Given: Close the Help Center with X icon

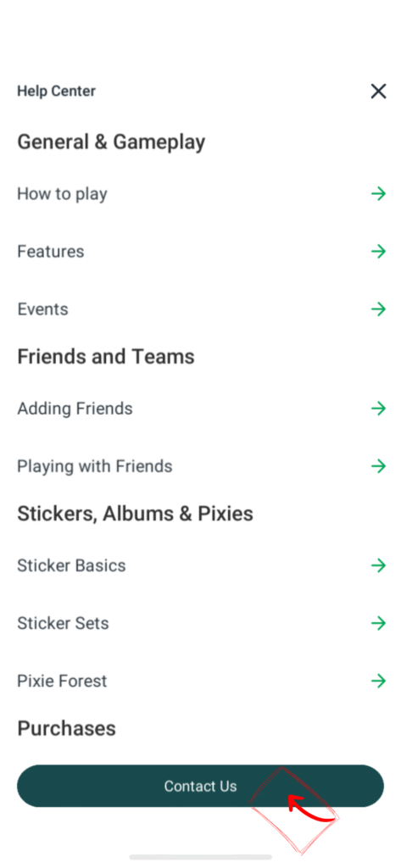Looking at the screenshot, I should pyautogui.click(x=378, y=92).
